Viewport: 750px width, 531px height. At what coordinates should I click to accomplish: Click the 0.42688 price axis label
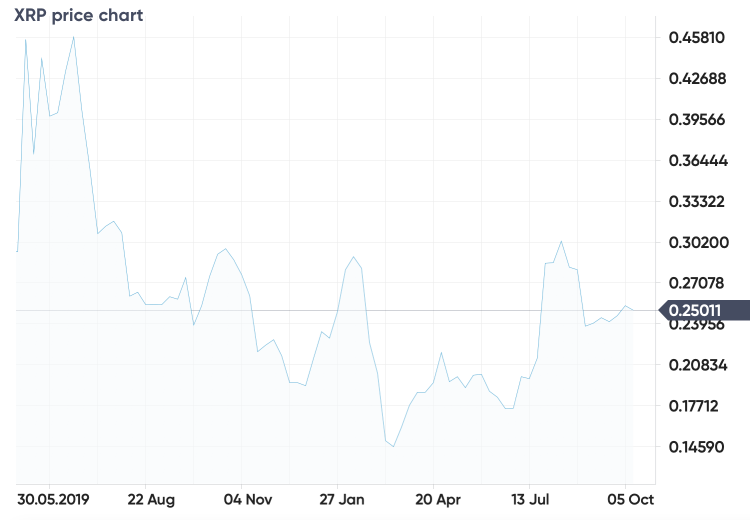[x=697, y=78]
